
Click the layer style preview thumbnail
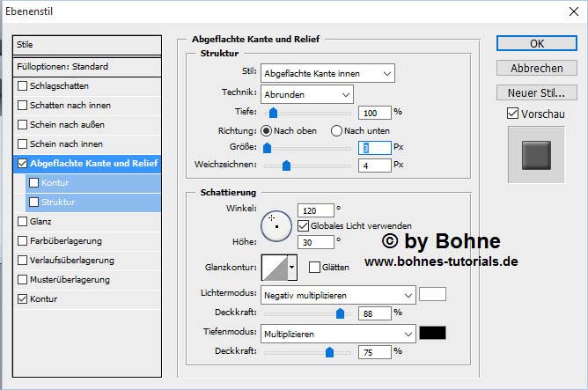point(535,155)
